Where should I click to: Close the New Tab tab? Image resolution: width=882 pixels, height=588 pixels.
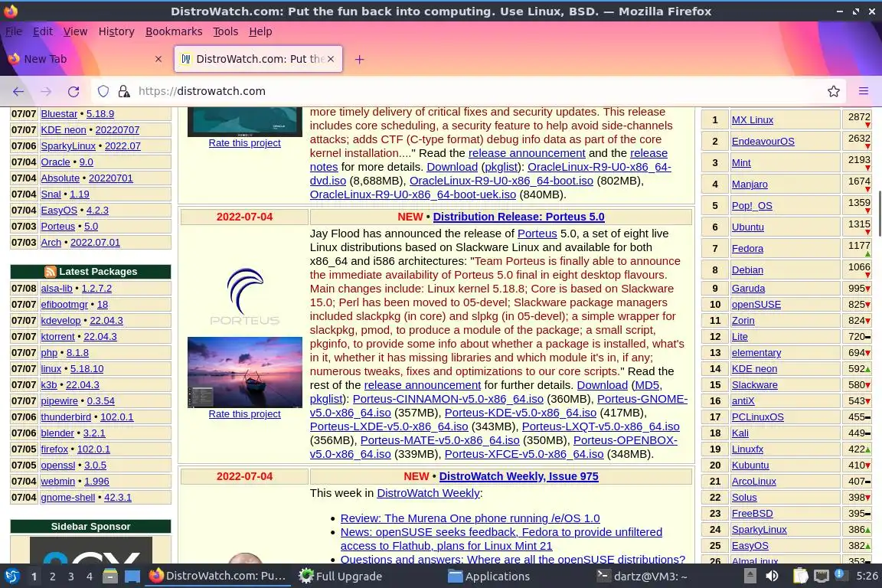pyautogui.click(x=158, y=59)
